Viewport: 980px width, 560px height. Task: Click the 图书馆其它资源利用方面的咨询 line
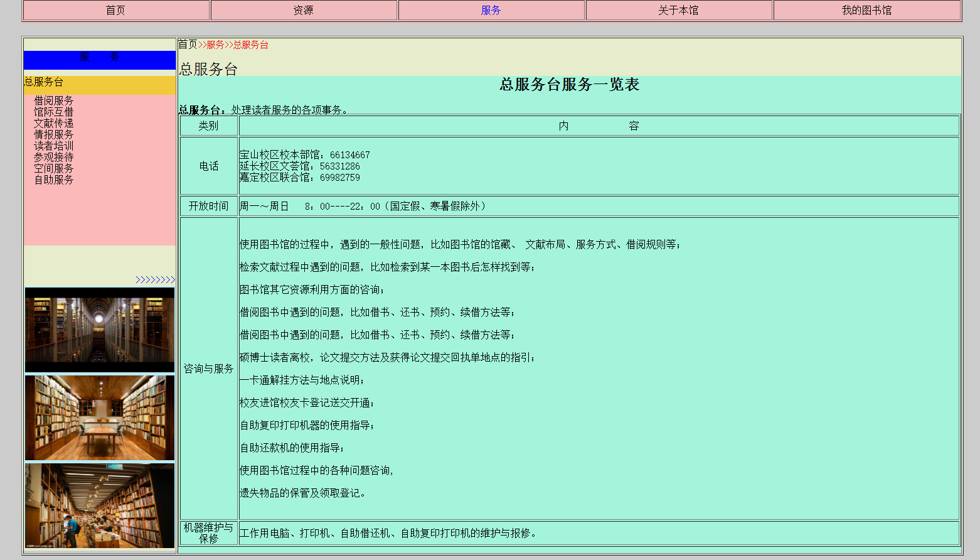[312, 289]
